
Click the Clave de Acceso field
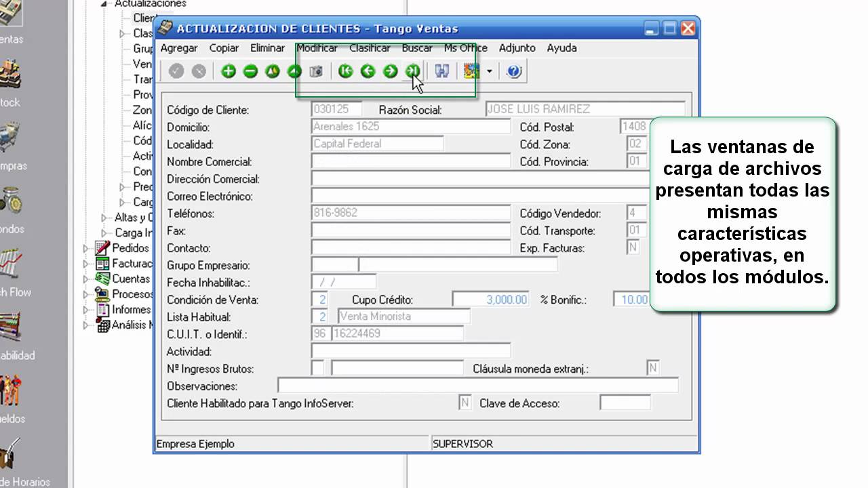coord(625,403)
